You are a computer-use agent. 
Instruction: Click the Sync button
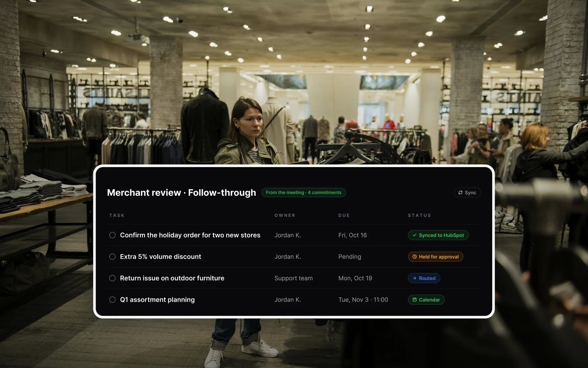point(467,192)
